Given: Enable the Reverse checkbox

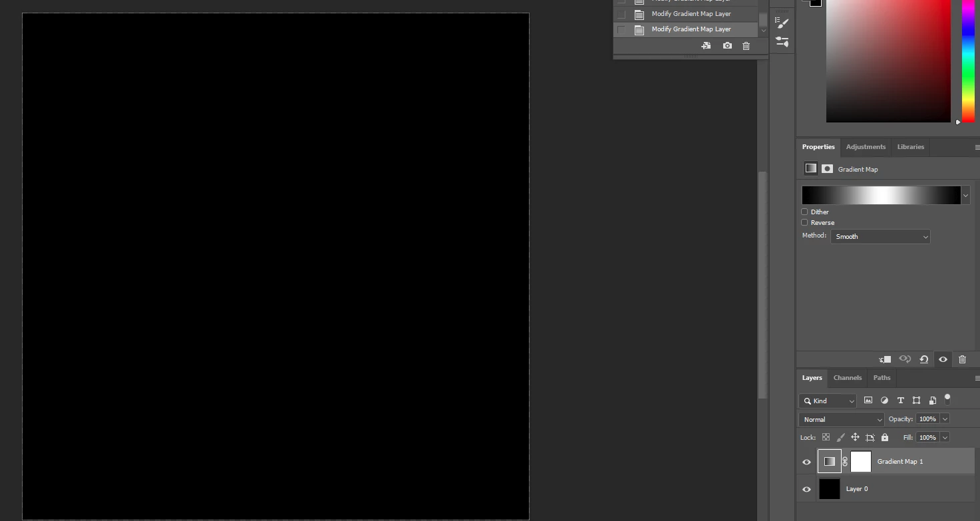Looking at the screenshot, I should pyautogui.click(x=804, y=222).
